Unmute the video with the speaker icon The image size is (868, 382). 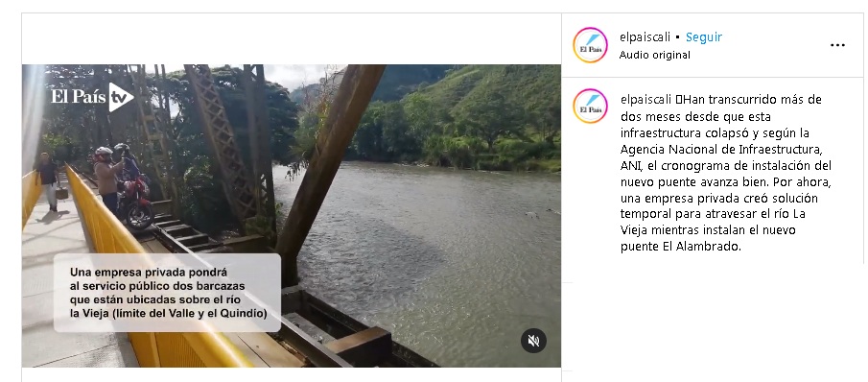[533, 341]
